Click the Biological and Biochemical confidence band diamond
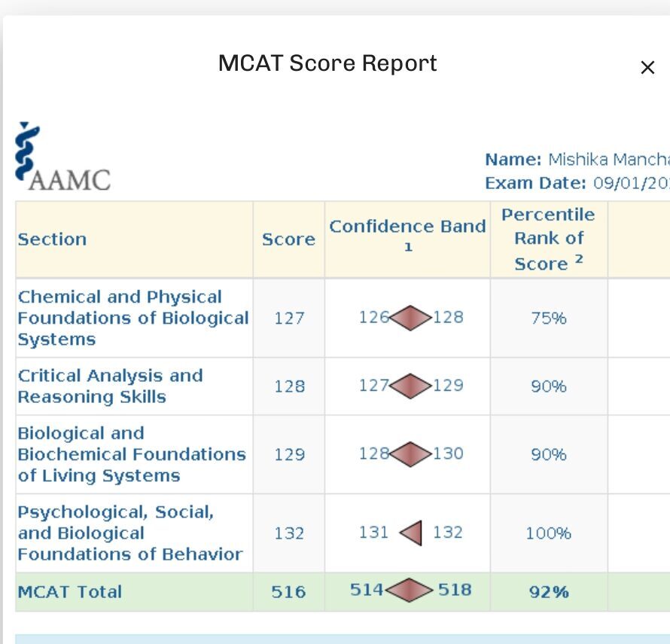The height and width of the screenshot is (644, 670). point(410,454)
